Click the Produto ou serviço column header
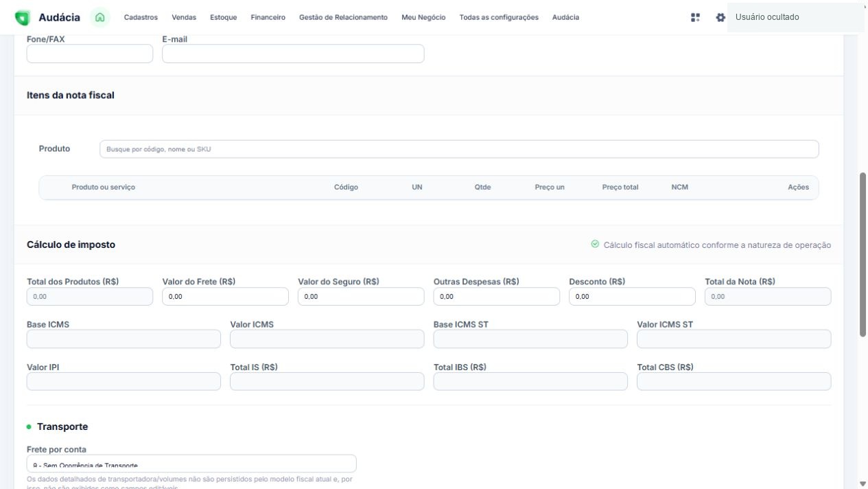This screenshot has width=868, height=489. pyautogui.click(x=104, y=187)
